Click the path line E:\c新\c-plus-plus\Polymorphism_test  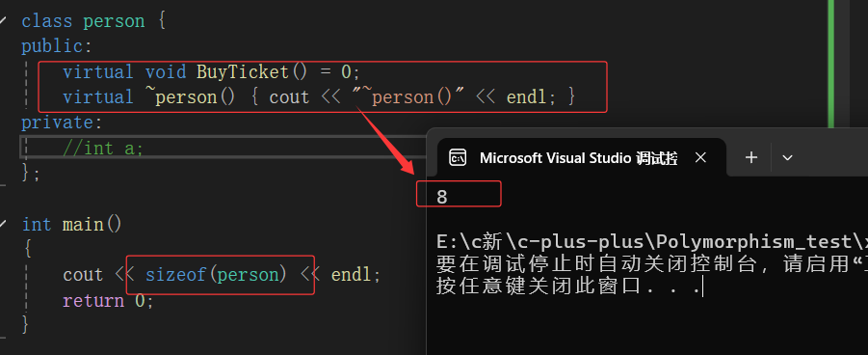(652, 242)
